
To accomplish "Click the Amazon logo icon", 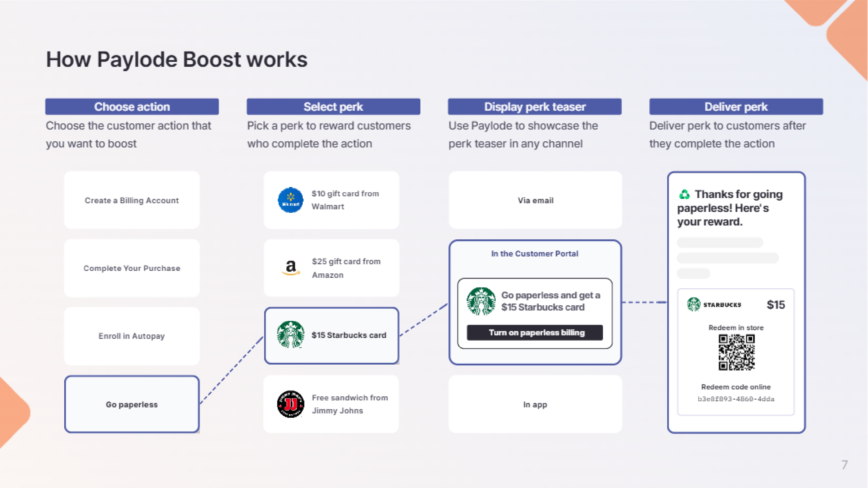I will pos(290,268).
